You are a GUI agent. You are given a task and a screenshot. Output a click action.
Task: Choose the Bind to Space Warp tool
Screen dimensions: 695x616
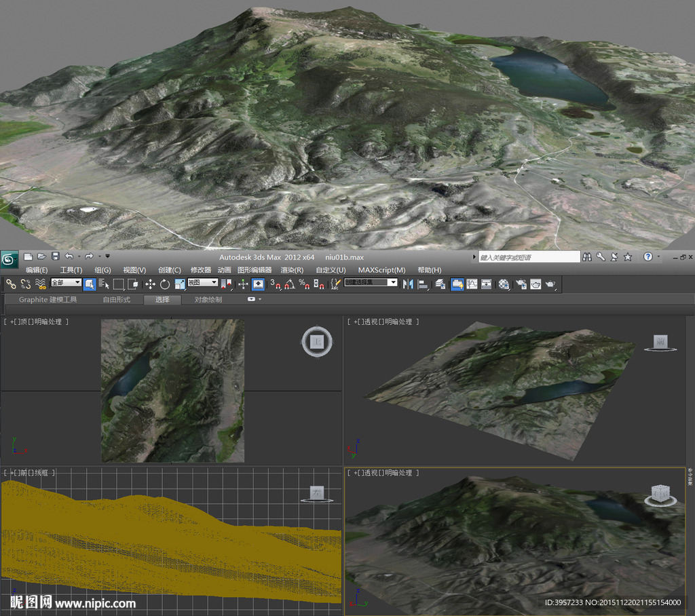pos(40,284)
